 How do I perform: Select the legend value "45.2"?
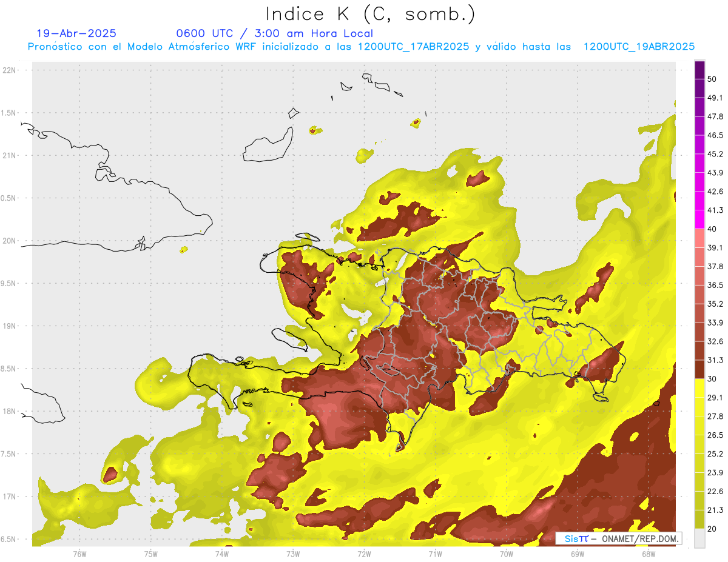pyautogui.click(x=715, y=154)
